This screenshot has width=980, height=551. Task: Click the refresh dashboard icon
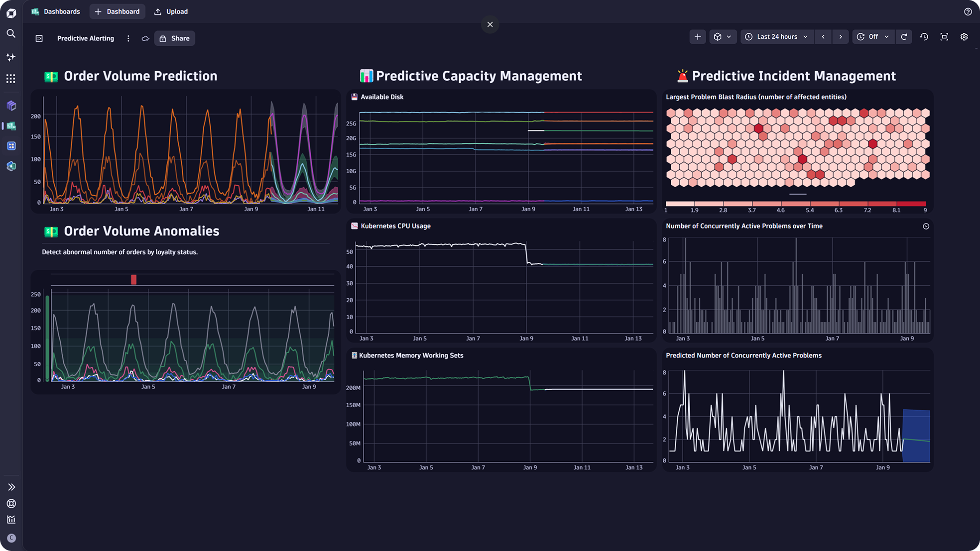click(904, 37)
